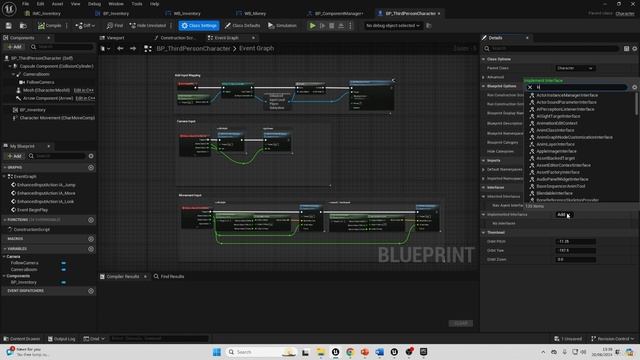Viewport: 640px width, 360px height.
Task: Collapse the EventGraph tree item
Action: pyautogui.click(x=4, y=176)
